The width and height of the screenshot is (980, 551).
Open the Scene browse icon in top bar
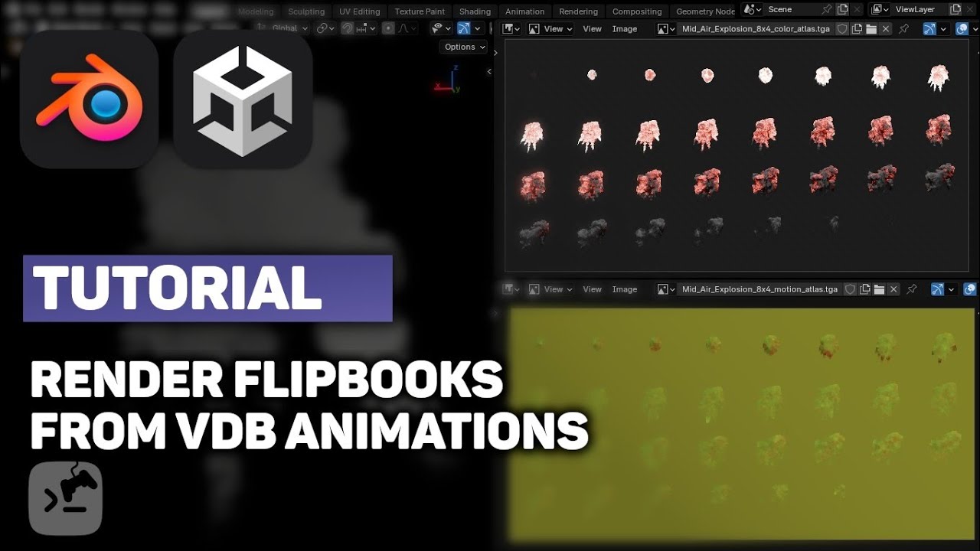753,9
